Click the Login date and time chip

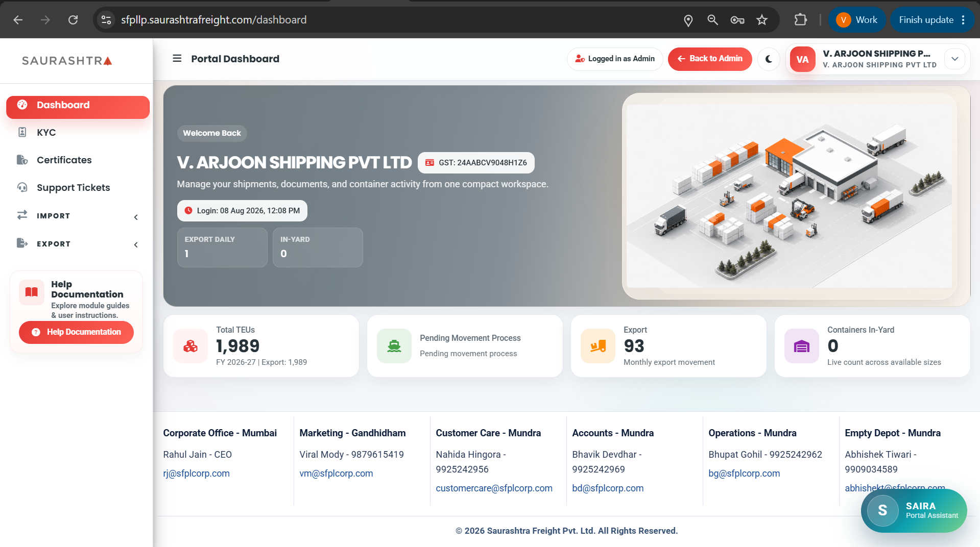point(242,211)
